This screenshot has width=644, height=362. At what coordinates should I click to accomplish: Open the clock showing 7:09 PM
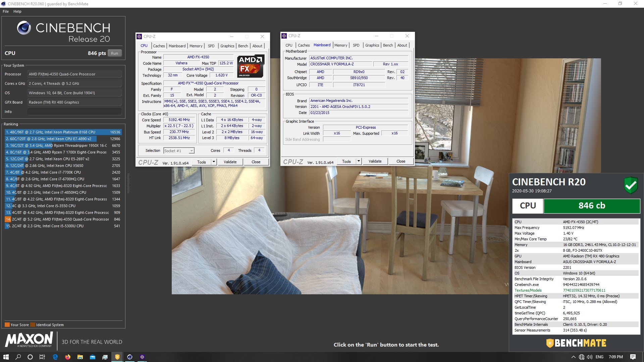[x=615, y=357]
